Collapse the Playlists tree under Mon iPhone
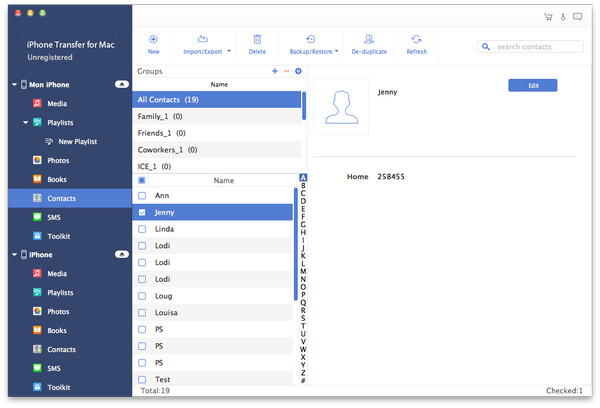Viewport: 600px width, 408px height. (24, 123)
